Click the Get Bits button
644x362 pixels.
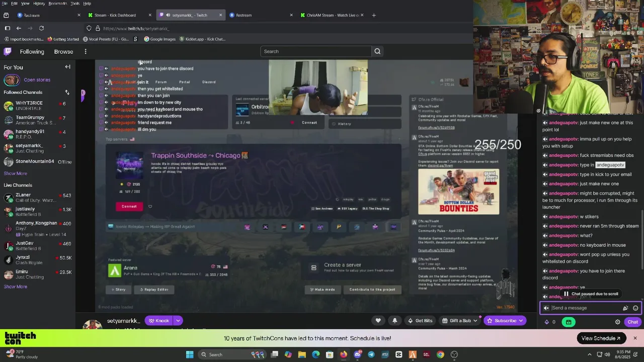tap(420, 320)
